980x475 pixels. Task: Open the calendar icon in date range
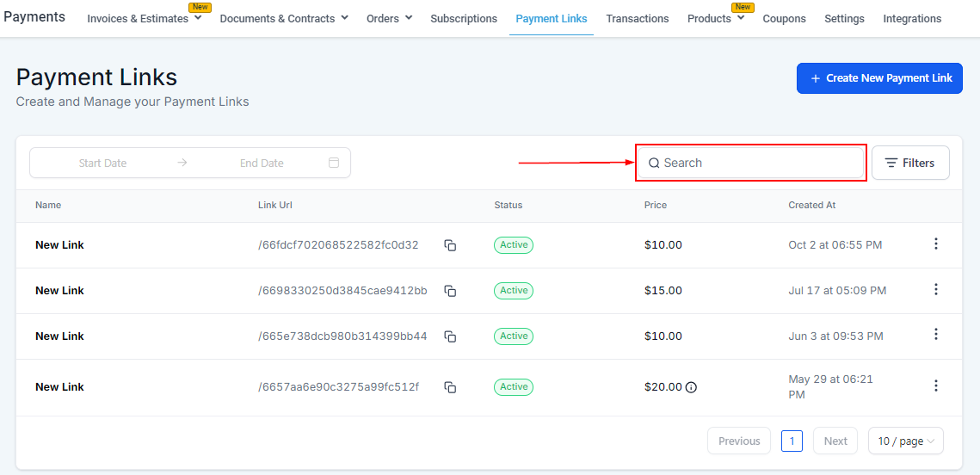coord(334,163)
